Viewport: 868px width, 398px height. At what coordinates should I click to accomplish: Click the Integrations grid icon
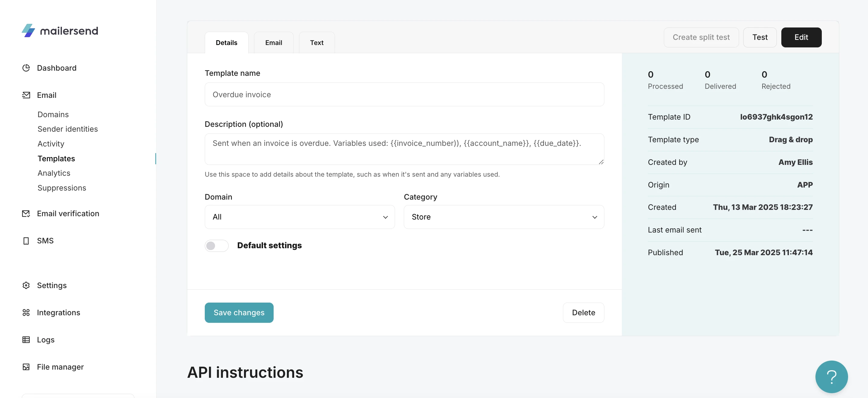26,313
